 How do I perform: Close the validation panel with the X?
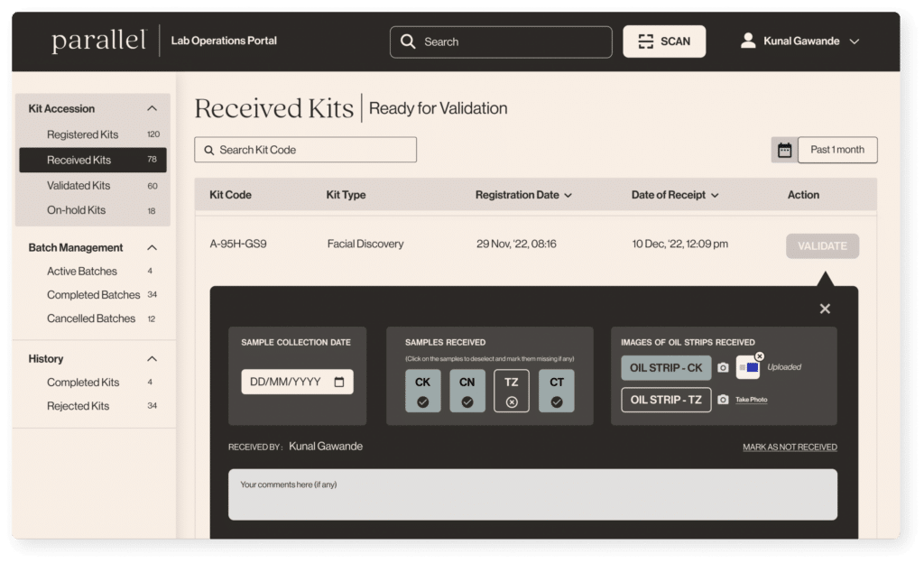pos(824,309)
